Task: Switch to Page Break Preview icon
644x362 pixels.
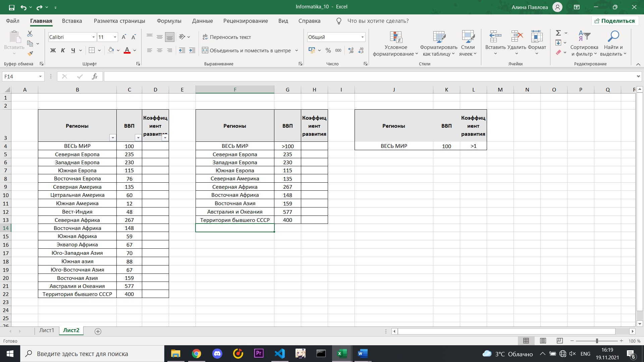Action: pos(559,341)
